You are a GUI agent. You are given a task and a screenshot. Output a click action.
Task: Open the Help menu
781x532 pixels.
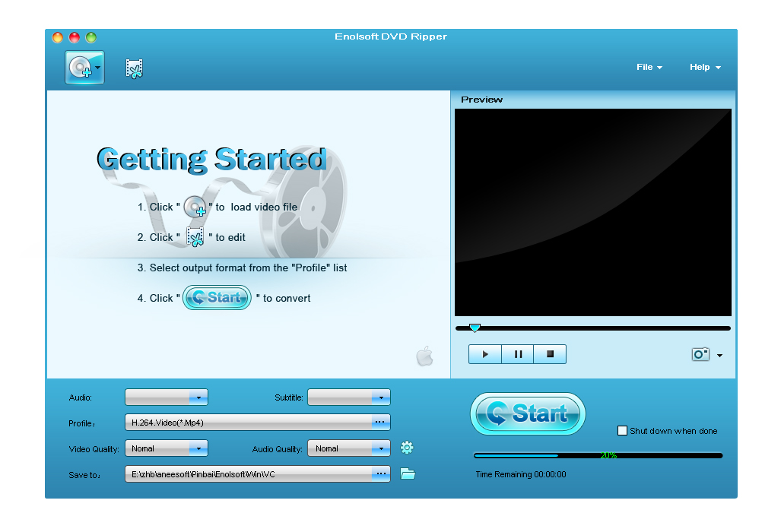click(705, 67)
